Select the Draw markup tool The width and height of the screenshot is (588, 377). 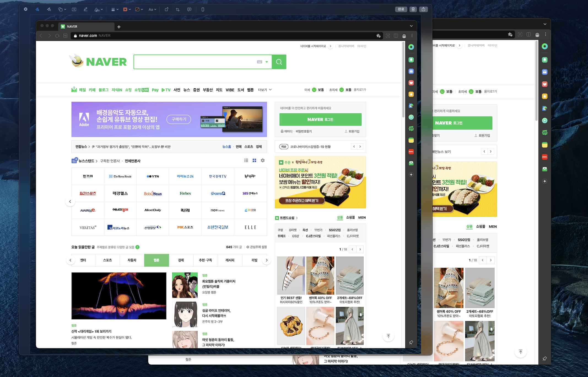click(x=49, y=9)
